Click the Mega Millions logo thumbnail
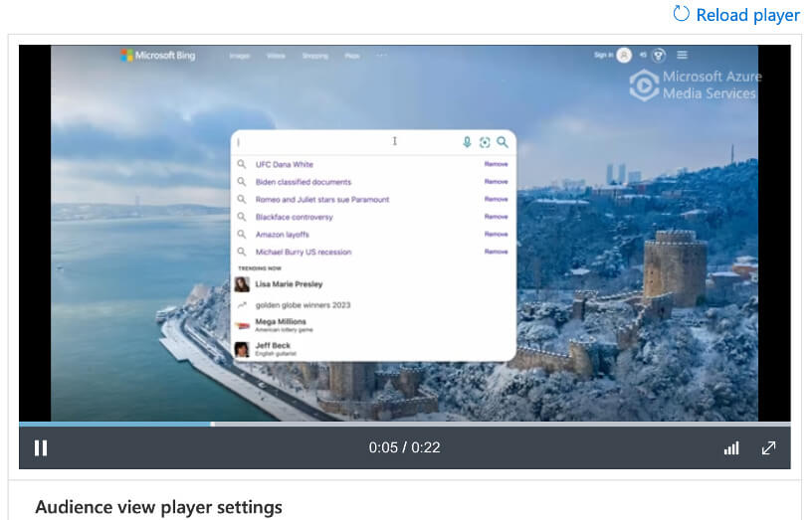 tap(242, 325)
